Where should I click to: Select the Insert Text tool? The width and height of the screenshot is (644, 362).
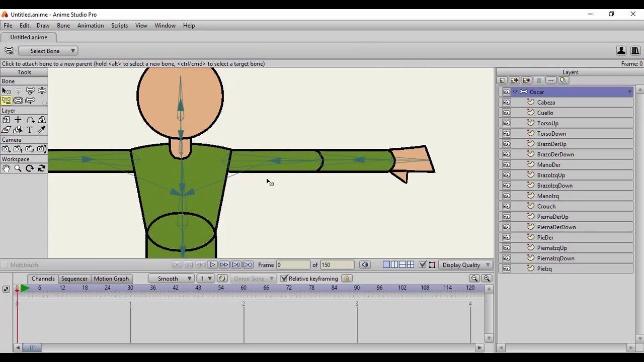[30, 130]
